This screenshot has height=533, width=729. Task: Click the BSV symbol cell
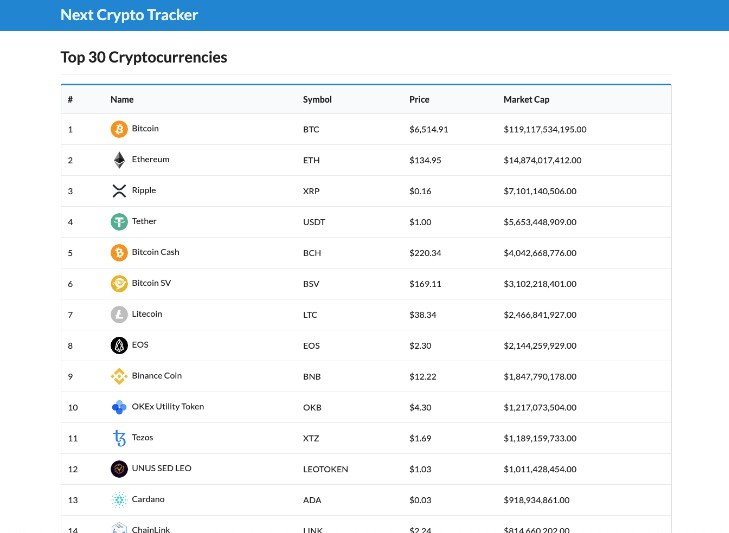pos(311,284)
